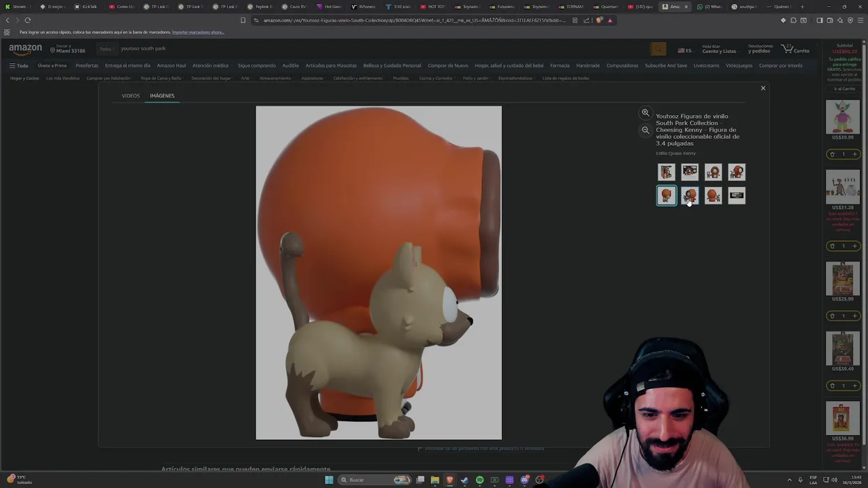Open the Preofertas nav link
Image resolution: width=868 pixels, height=488 pixels.
87,66
